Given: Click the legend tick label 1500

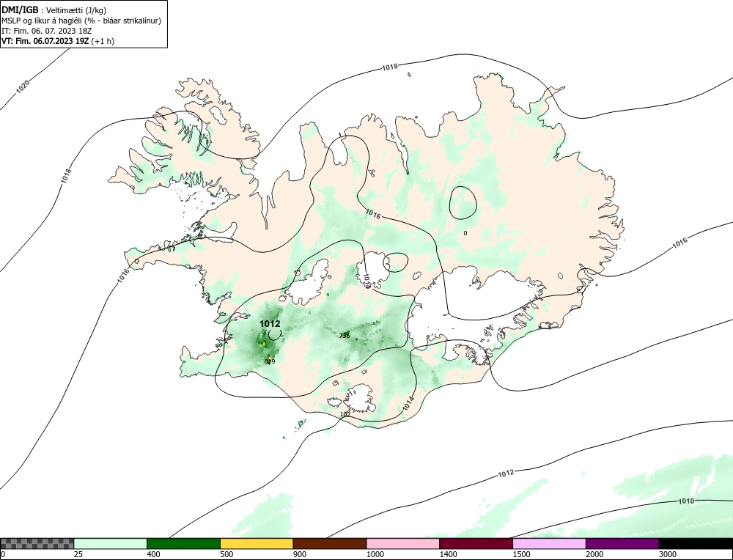Looking at the screenshot, I should pyautogui.click(x=521, y=554).
